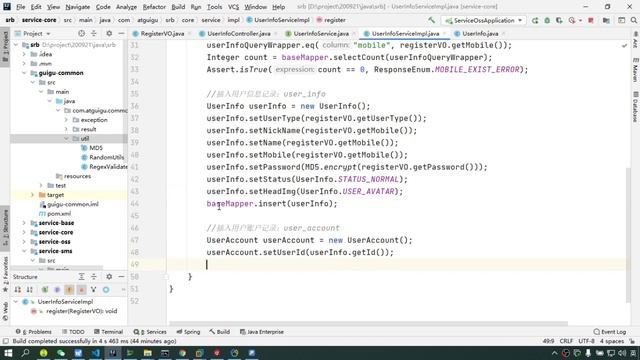The image size is (640, 360).
Task: Click the Debug bug icon
Action: 547,20
